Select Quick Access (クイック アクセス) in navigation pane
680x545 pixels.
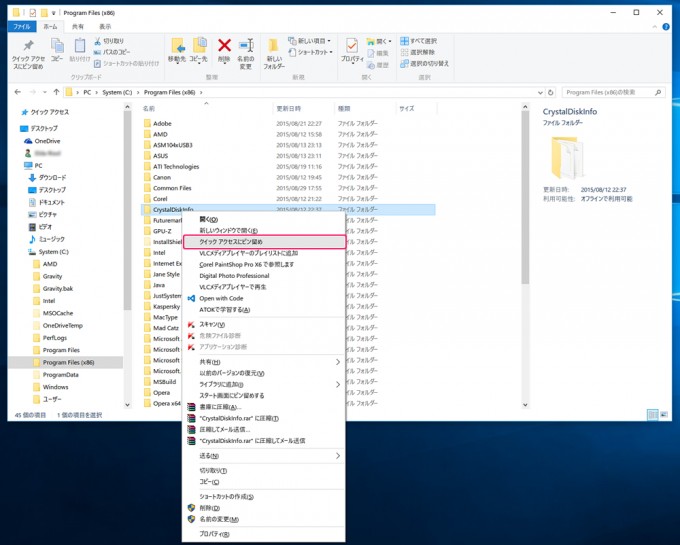point(49,112)
